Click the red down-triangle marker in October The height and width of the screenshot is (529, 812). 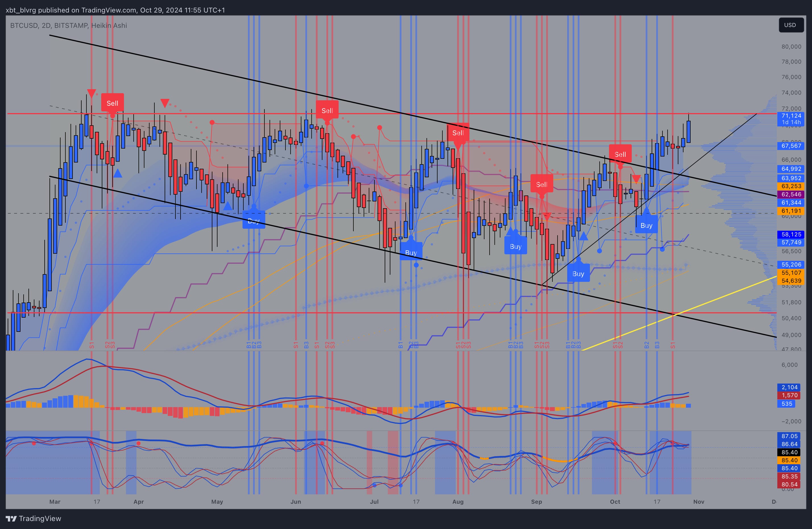point(636,179)
